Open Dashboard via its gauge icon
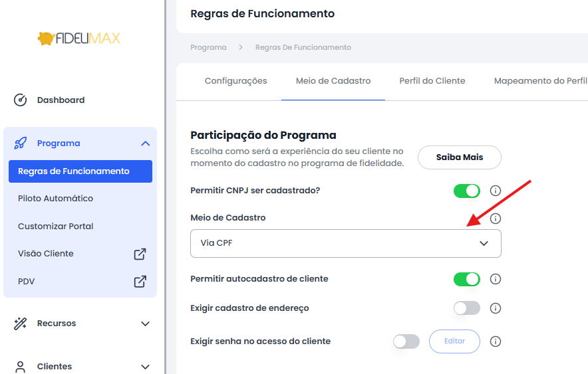 [x=20, y=100]
